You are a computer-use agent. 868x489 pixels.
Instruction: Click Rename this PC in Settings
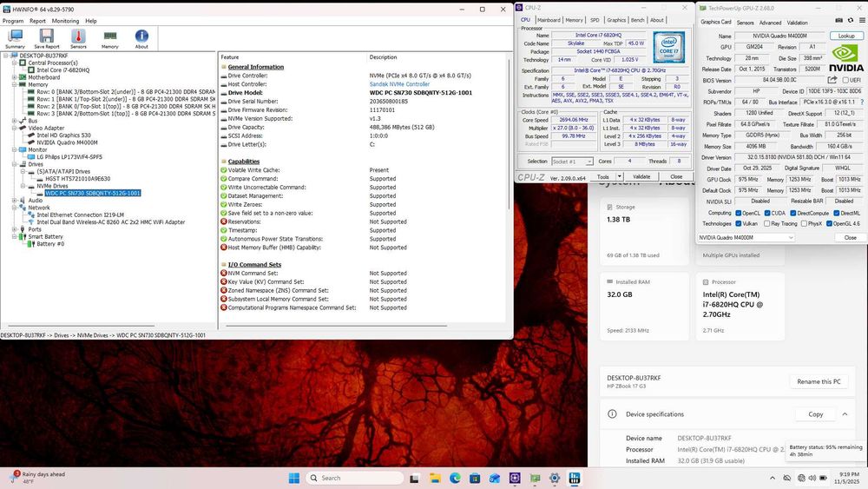pyautogui.click(x=819, y=381)
